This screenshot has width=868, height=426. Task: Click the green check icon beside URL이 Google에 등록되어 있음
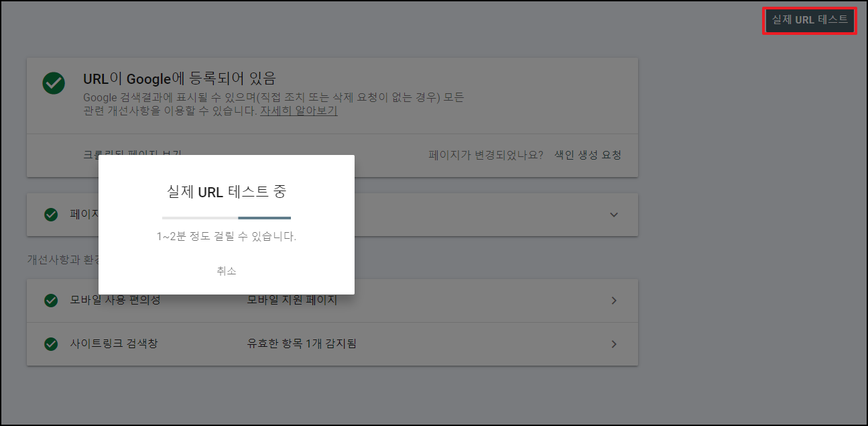coord(54,83)
